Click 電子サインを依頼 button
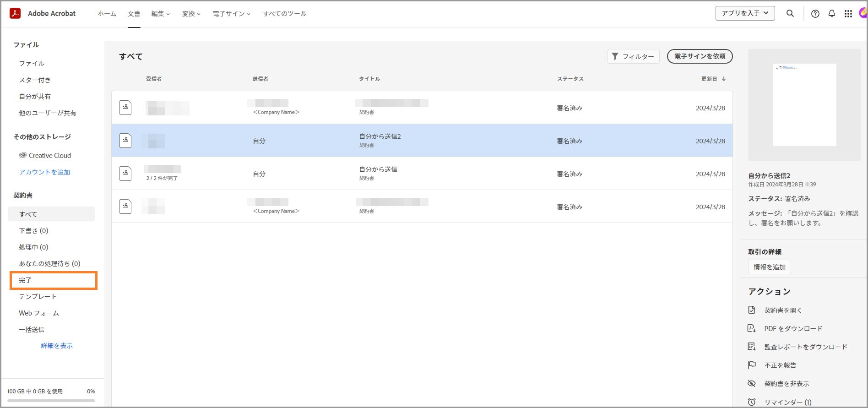The height and width of the screenshot is (408, 868). pos(700,56)
